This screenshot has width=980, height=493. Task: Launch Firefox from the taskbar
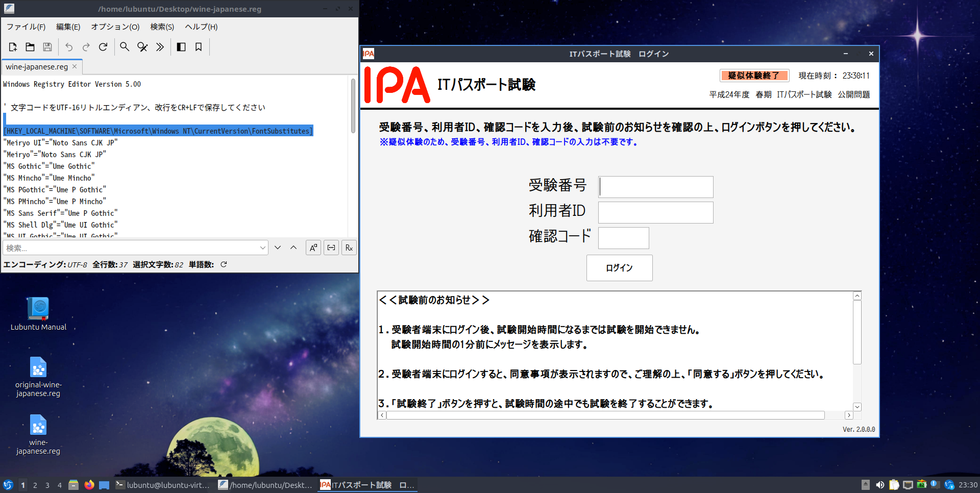pyautogui.click(x=89, y=485)
